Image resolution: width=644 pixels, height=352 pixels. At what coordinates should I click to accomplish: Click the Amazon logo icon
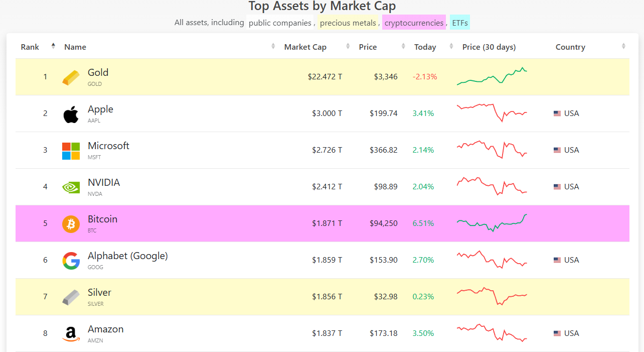[71, 334]
